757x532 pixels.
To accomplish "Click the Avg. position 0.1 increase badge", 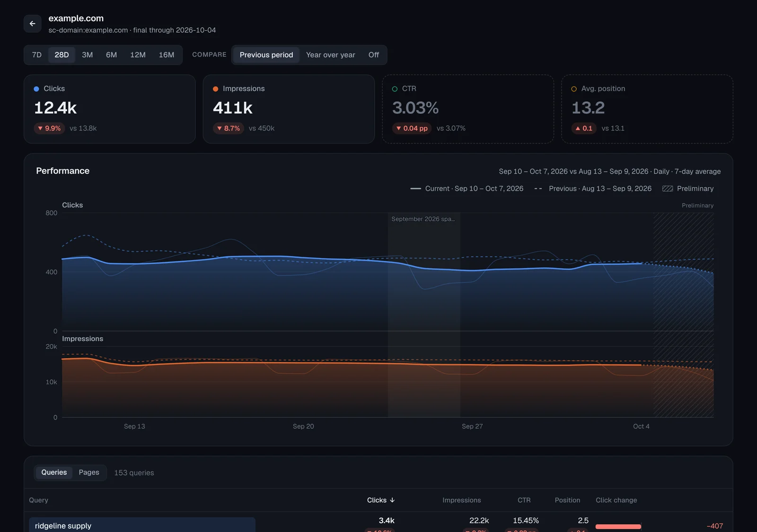I will coord(584,128).
